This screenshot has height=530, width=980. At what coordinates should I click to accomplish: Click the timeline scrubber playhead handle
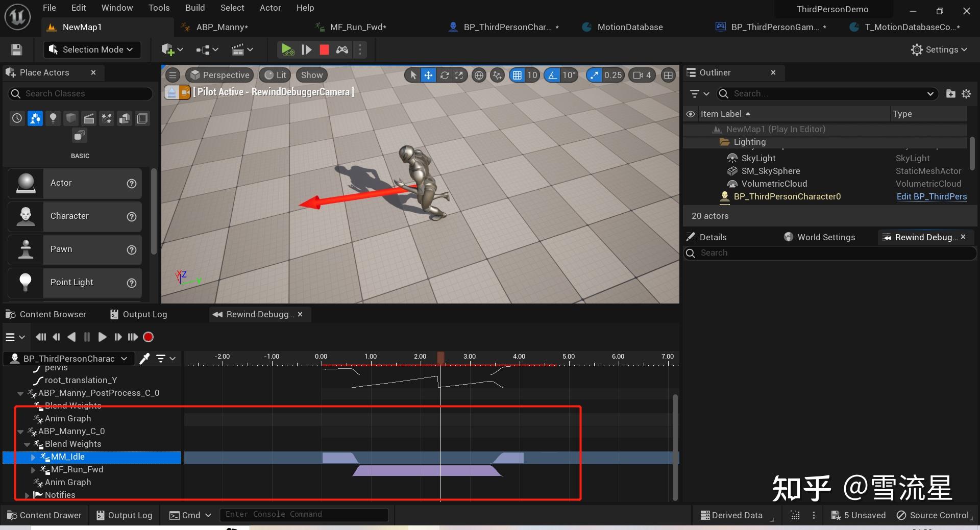(440, 357)
